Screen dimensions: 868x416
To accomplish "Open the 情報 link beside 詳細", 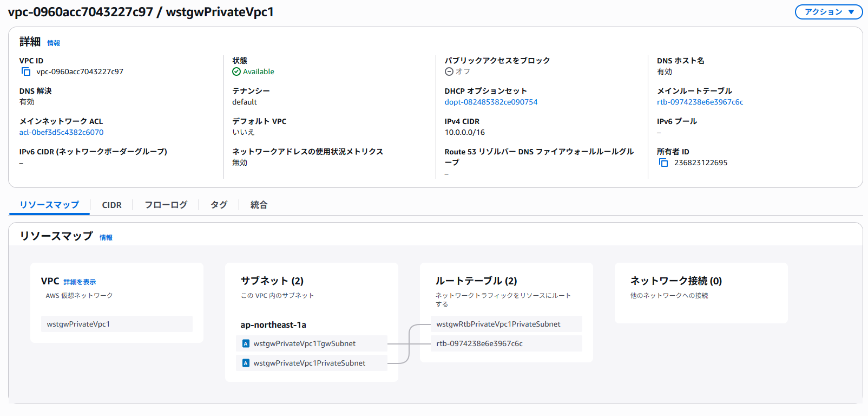I will [x=54, y=43].
